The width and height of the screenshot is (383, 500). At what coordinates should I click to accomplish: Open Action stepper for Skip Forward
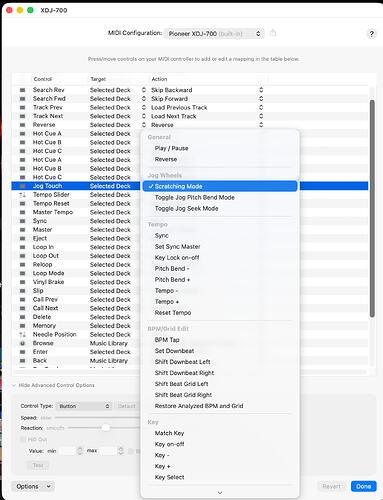261,99
